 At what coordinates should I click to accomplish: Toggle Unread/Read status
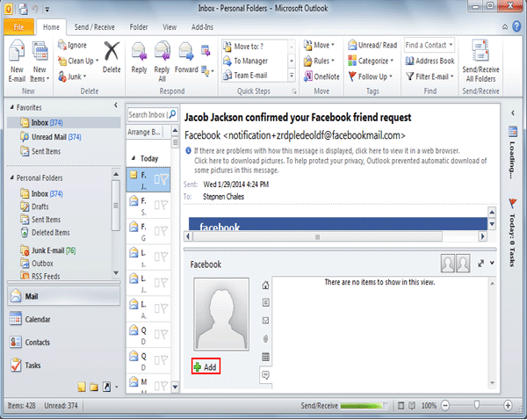372,45
